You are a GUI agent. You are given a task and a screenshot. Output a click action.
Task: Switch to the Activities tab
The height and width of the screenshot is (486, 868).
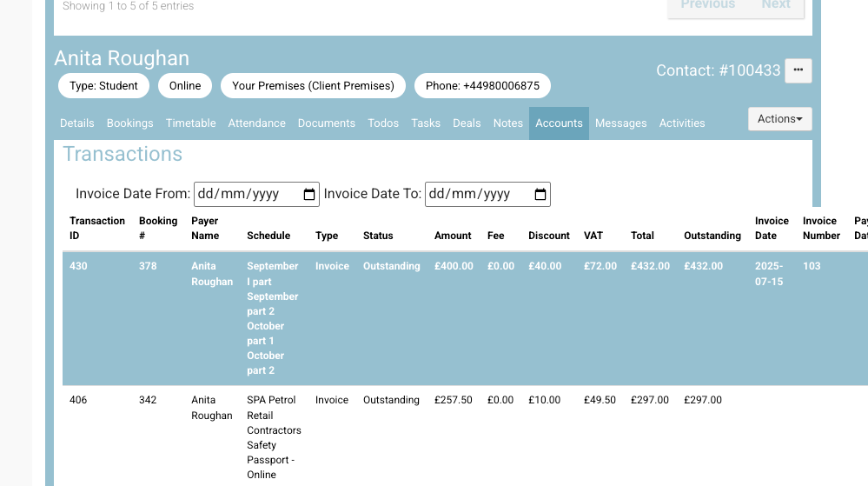[x=682, y=123]
